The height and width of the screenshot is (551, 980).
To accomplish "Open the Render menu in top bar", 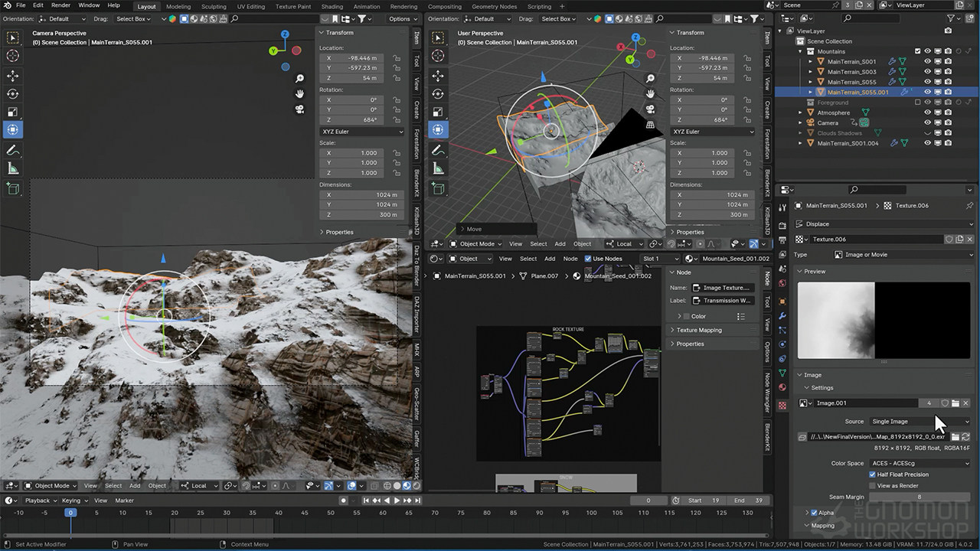I will 60,5.
